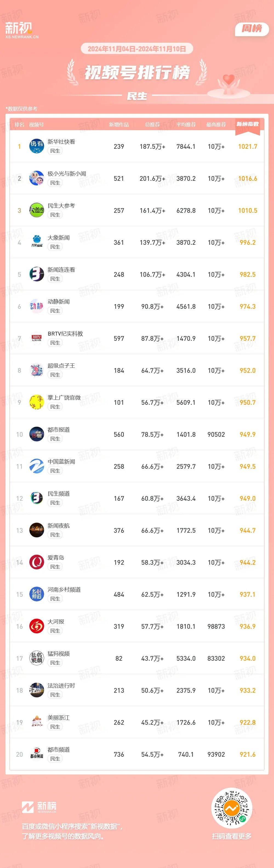Click the 新增作品 column header
This screenshot has width=274, height=868.
point(119,125)
